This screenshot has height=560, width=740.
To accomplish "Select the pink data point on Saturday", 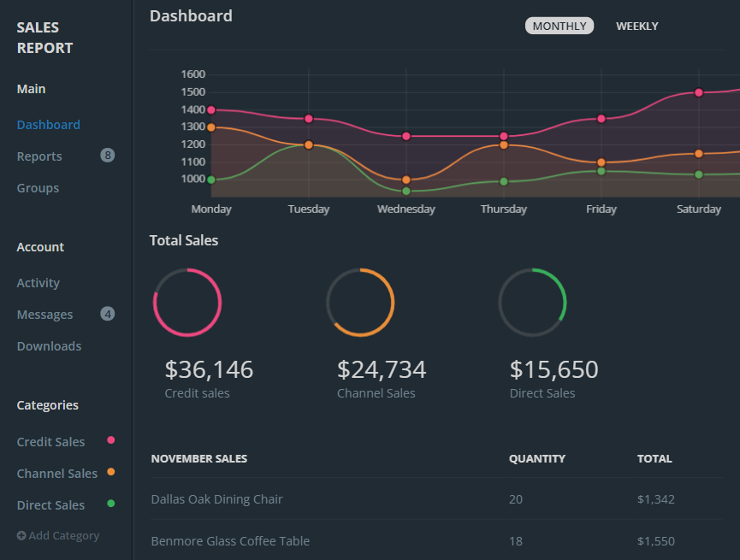I will point(699,92).
